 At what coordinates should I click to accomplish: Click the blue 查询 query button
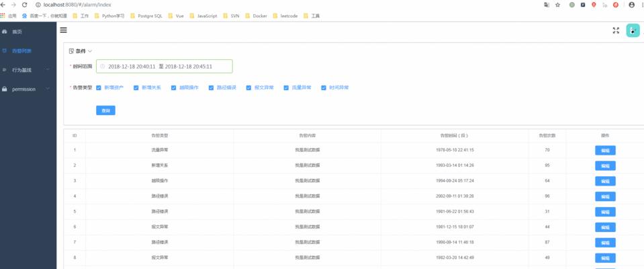click(105, 110)
